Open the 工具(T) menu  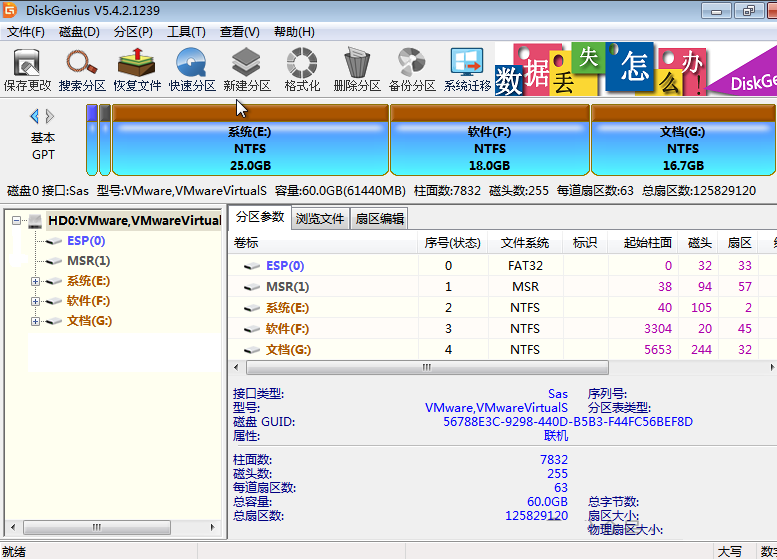click(186, 32)
